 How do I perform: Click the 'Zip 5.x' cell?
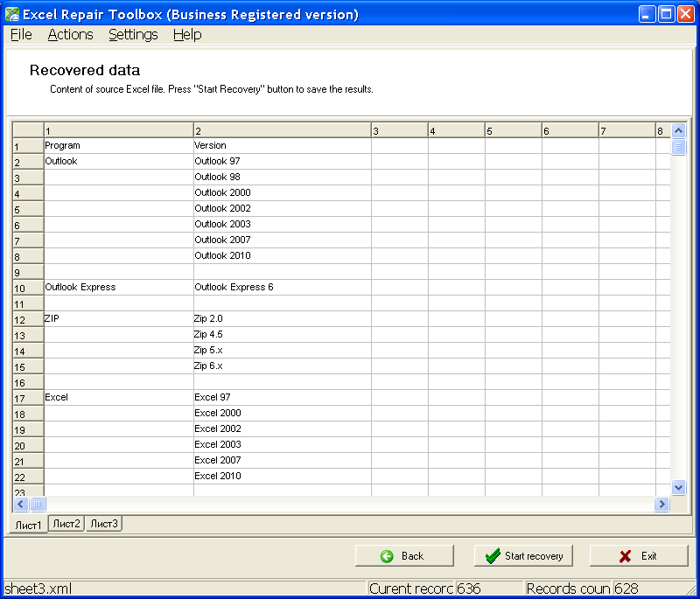pos(282,350)
